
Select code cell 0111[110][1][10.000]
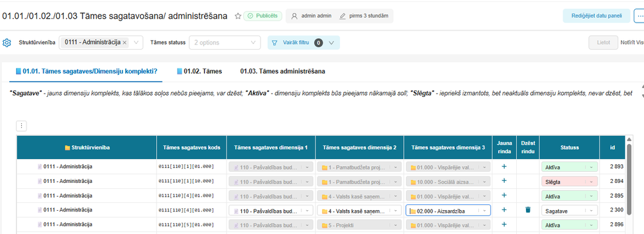[186, 182]
